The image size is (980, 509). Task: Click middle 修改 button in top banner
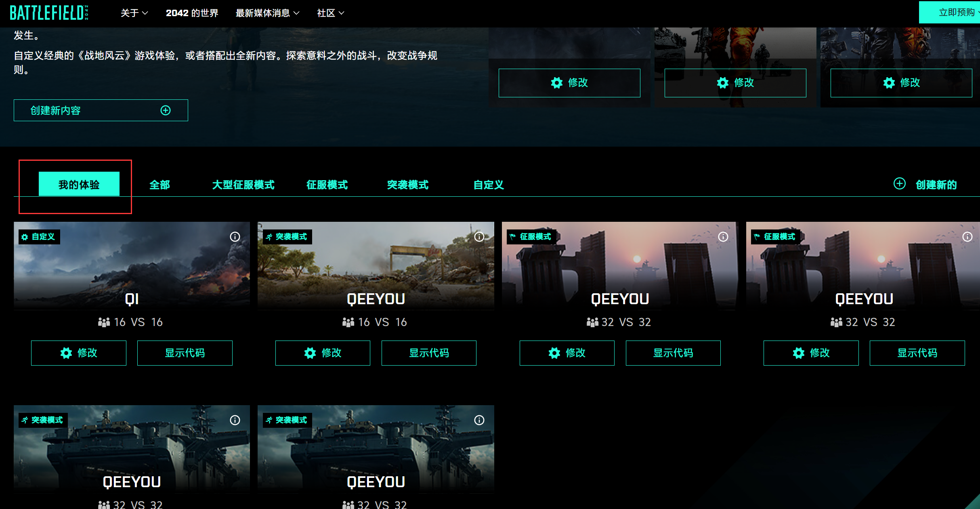point(735,83)
